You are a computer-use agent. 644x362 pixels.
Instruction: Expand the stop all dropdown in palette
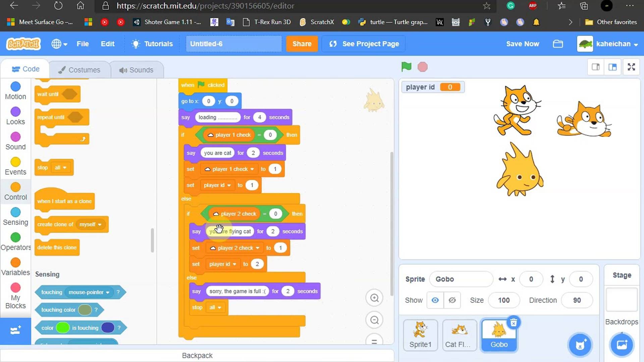pyautogui.click(x=61, y=168)
